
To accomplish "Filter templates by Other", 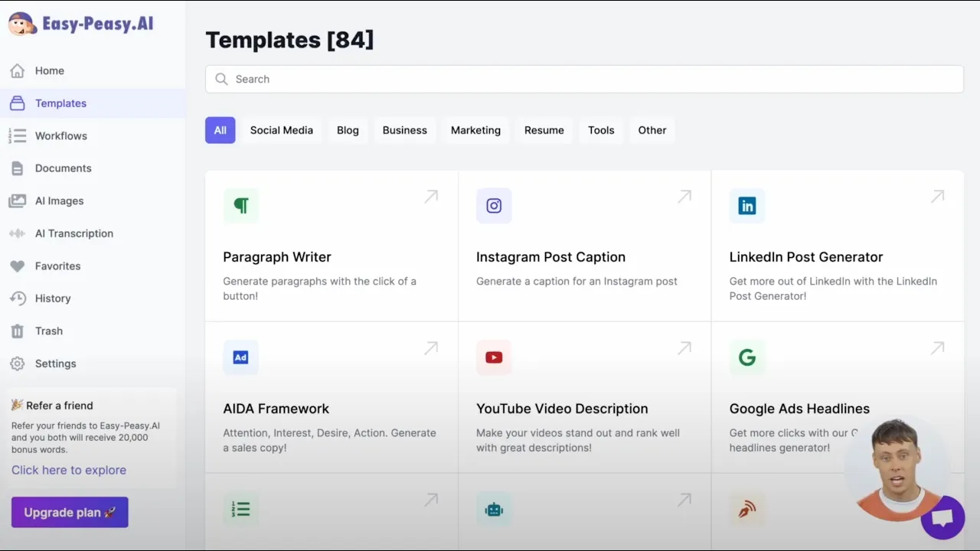I will tap(652, 130).
